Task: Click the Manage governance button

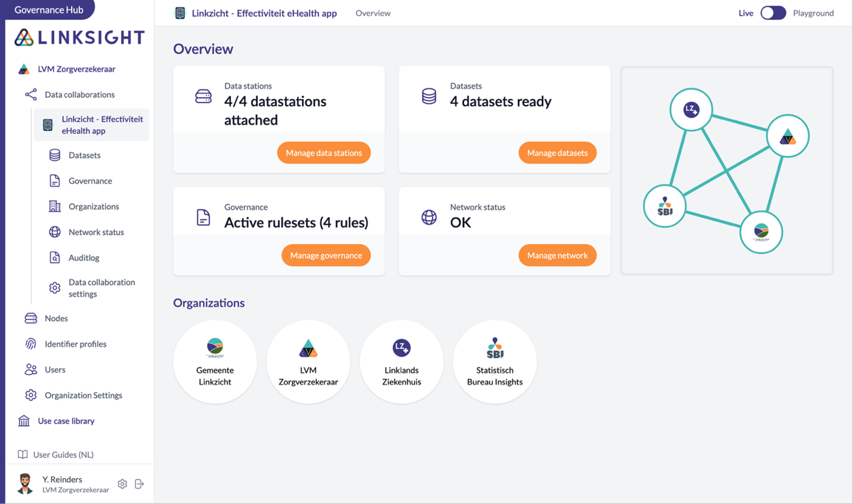Action: pyautogui.click(x=326, y=255)
